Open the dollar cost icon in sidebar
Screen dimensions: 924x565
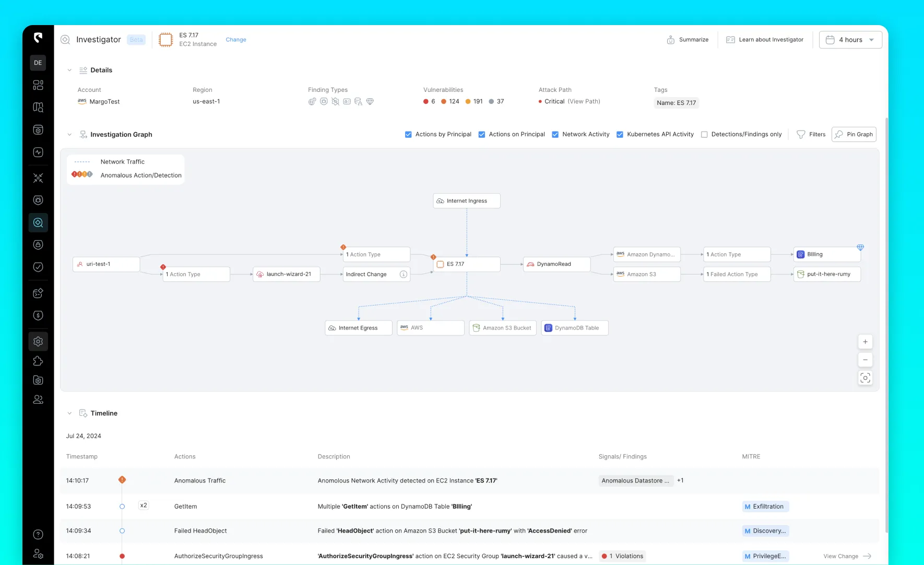[38, 315]
